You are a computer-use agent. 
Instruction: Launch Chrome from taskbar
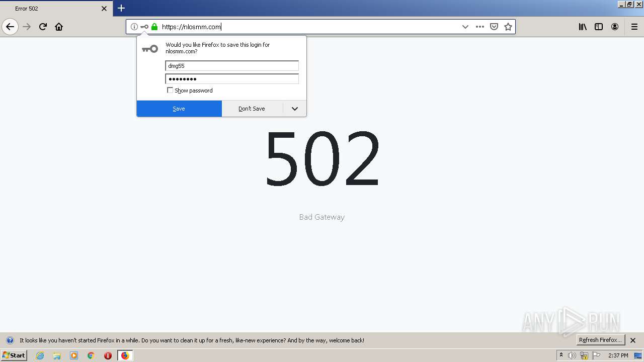click(91, 355)
